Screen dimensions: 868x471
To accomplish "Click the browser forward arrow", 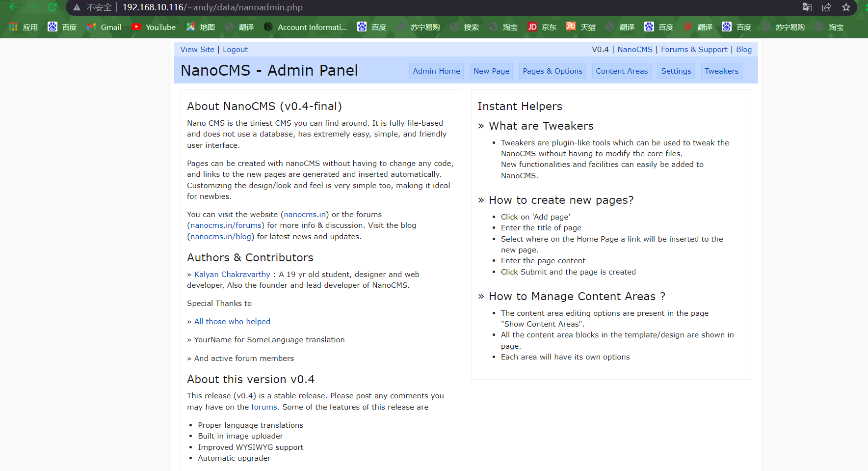I will pos(33,7).
